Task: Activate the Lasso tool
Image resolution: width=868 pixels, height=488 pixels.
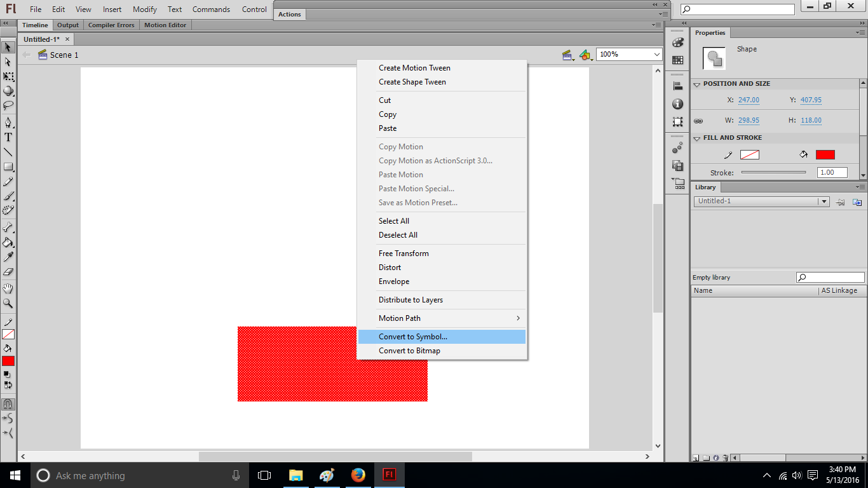Action: point(8,105)
